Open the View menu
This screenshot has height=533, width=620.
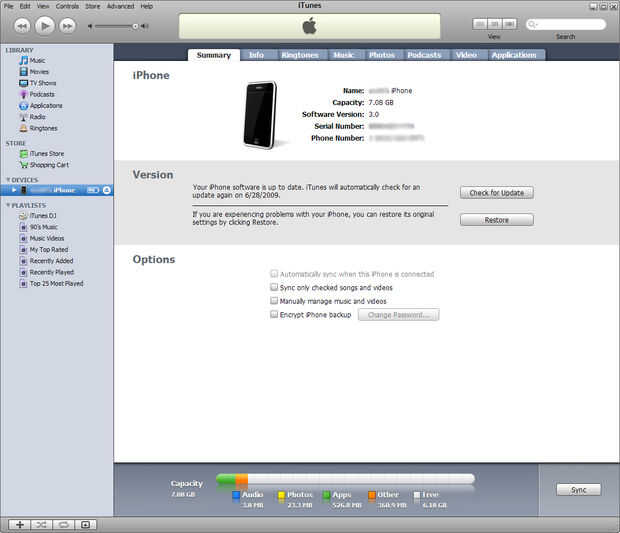point(43,6)
